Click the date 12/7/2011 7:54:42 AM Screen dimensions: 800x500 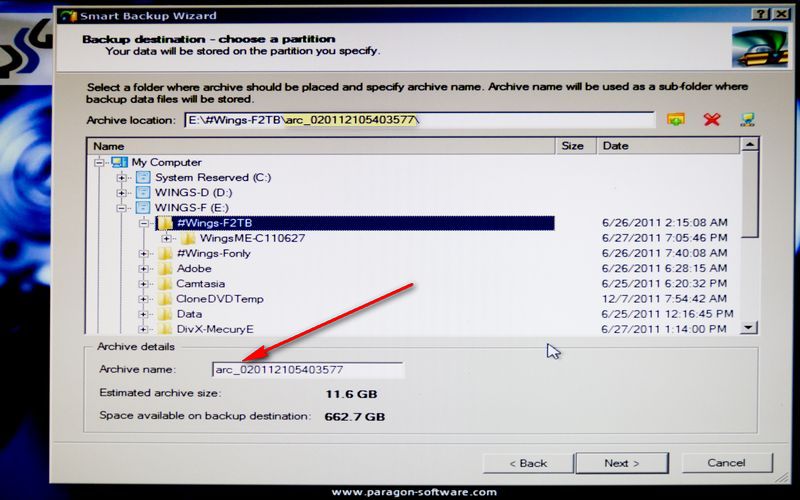pos(664,299)
